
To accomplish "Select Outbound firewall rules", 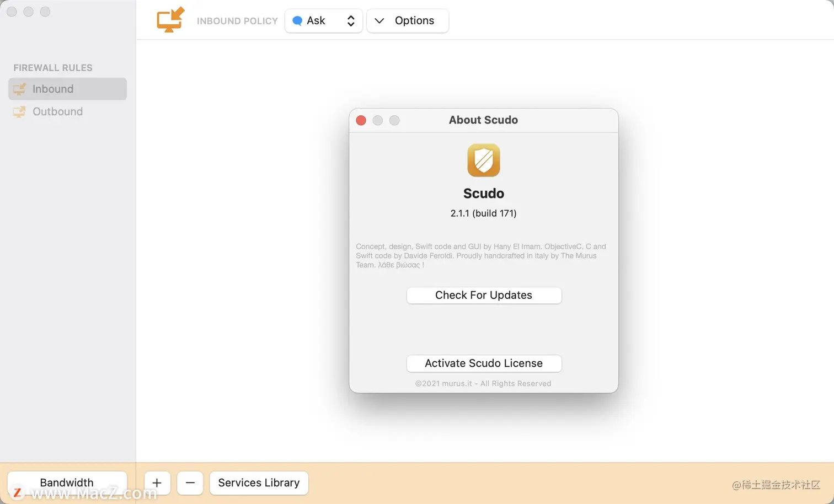I will coord(67,111).
